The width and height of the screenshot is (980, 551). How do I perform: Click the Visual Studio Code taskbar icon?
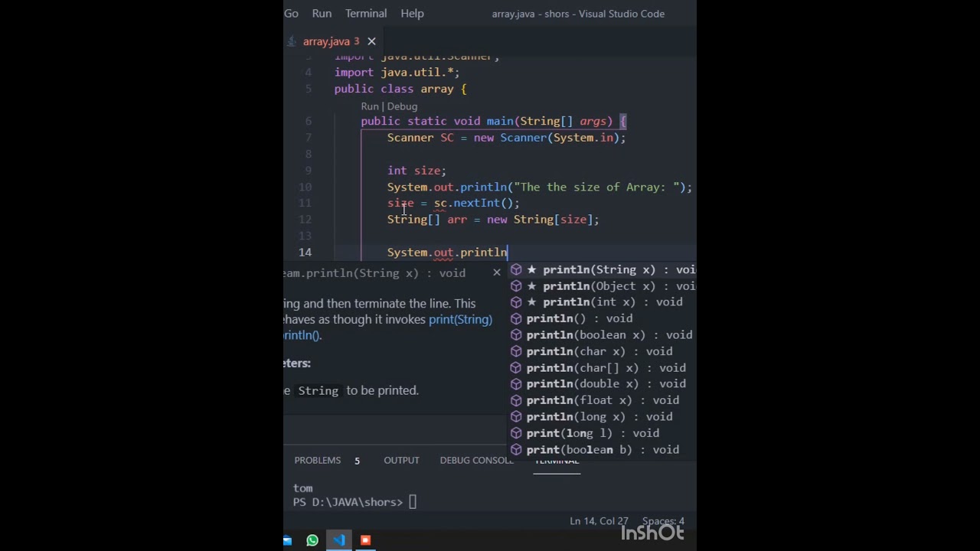coord(339,540)
